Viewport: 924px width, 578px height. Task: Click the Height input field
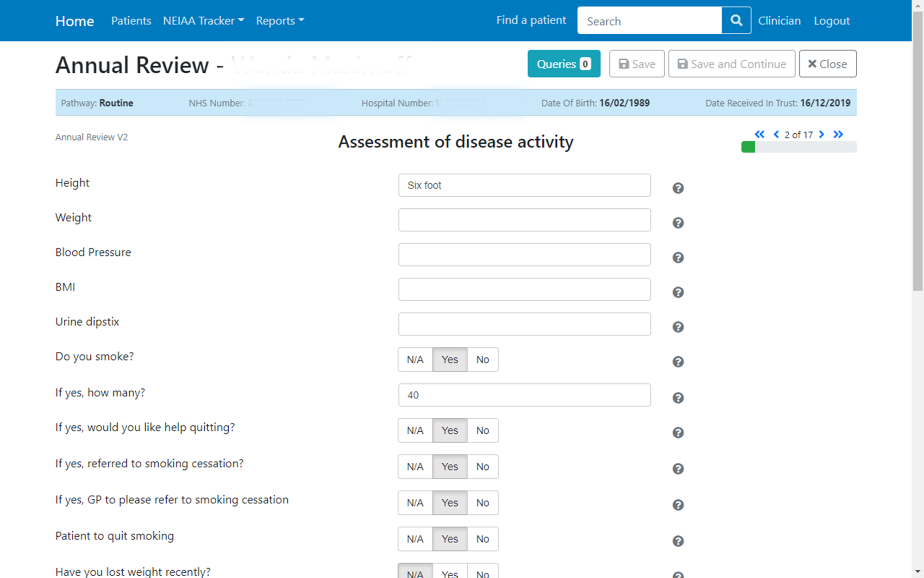[524, 185]
